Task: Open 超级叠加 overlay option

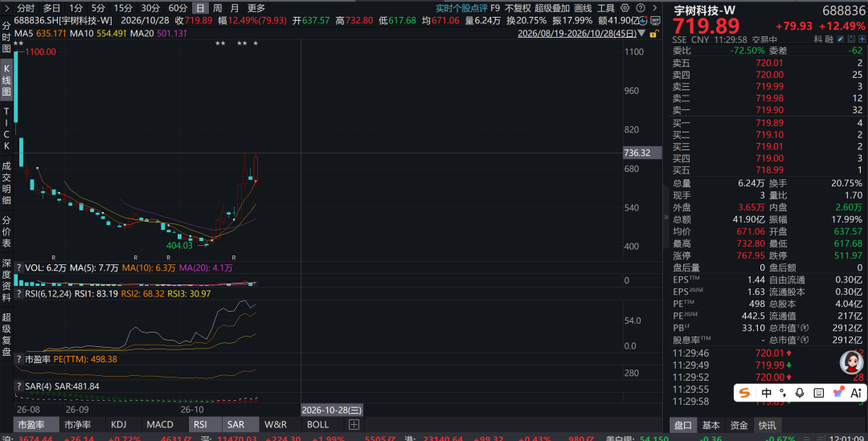Action: 552,8
